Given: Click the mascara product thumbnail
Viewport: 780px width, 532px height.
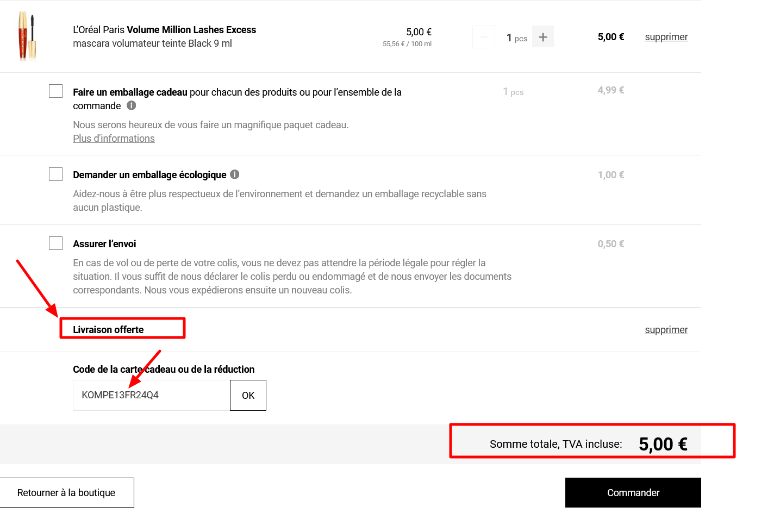Looking at the screenshot, I should click(26, 36).
